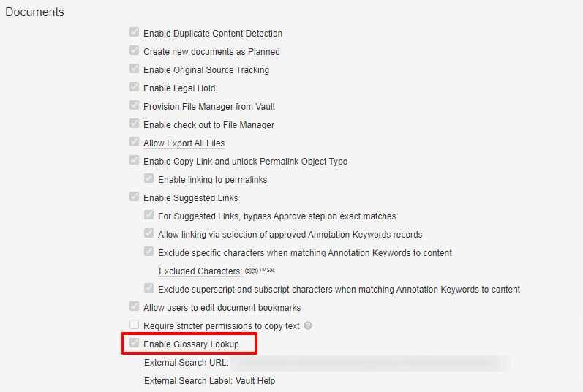Viewport: 583px width, 392px height.
Task: Toggle Enable linking to permalinks checkbox
Action: pos(148,179)
